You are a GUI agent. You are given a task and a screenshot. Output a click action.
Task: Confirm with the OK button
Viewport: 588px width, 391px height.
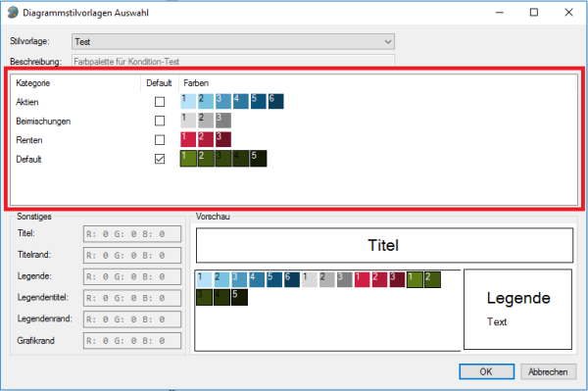[x=486, y=371]
